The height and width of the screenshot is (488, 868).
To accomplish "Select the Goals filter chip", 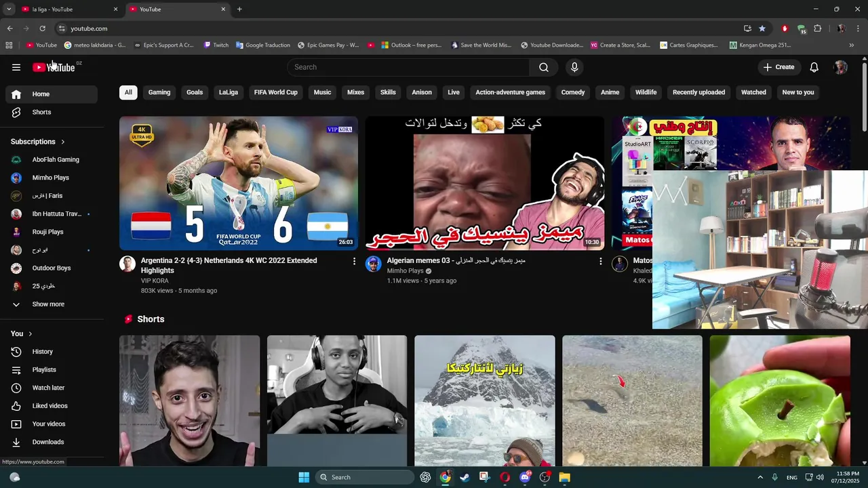I will 195,92.
